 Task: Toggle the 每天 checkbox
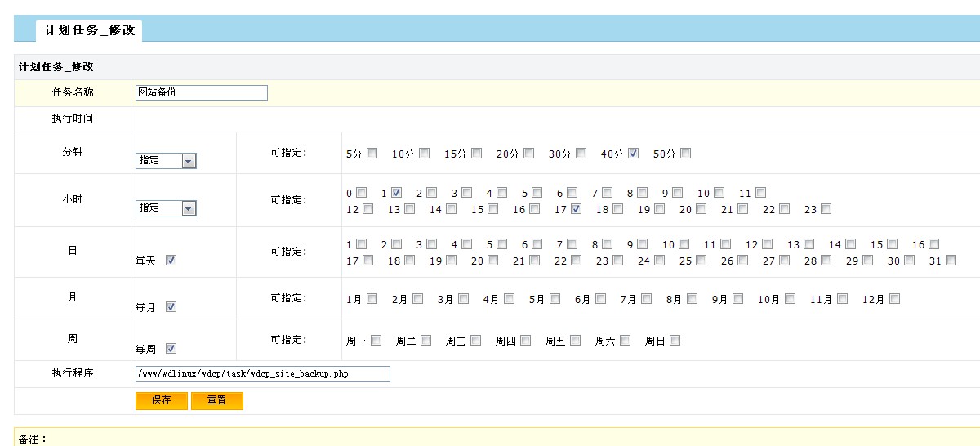pos(171,261)
